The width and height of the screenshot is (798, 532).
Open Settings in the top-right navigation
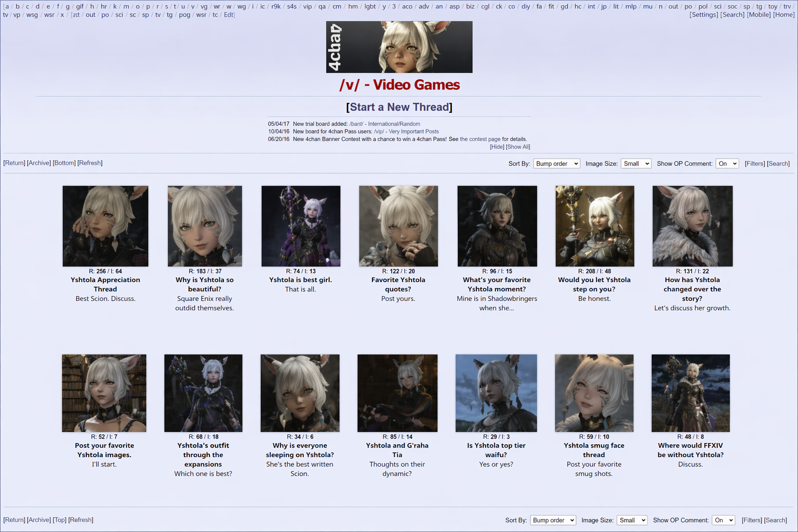pyautogui.click(x=704, y=15)
